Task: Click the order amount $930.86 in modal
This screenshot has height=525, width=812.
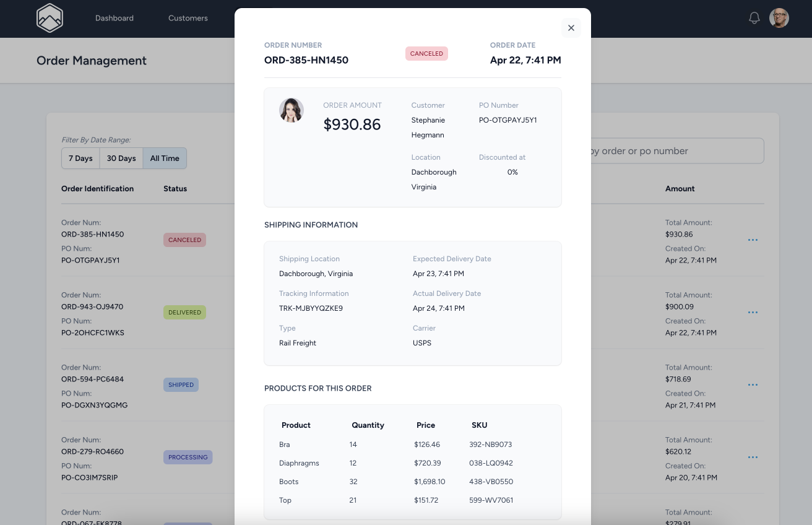Action: tap(352, 124)
